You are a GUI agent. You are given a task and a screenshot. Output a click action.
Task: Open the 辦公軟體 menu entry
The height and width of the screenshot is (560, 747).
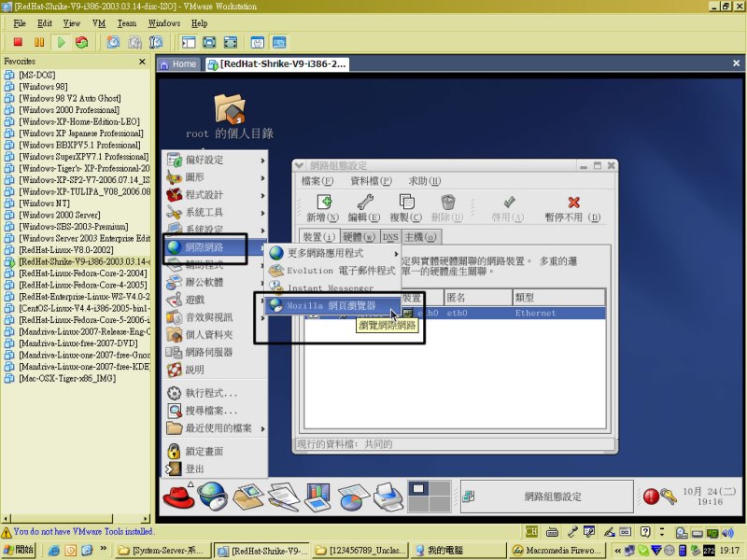pyautogui.click(x=216, y=283)
